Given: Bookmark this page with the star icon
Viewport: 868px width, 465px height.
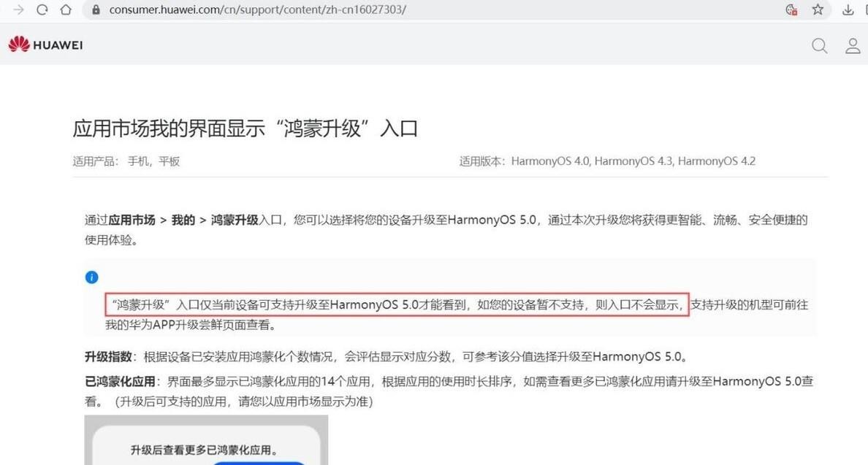Looking at the screenshot, I should [x=818, y=9].
